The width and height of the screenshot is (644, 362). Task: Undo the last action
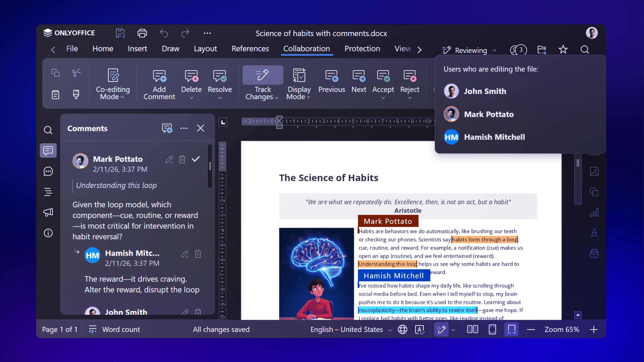pyautogui.click(x=164, y=33)
